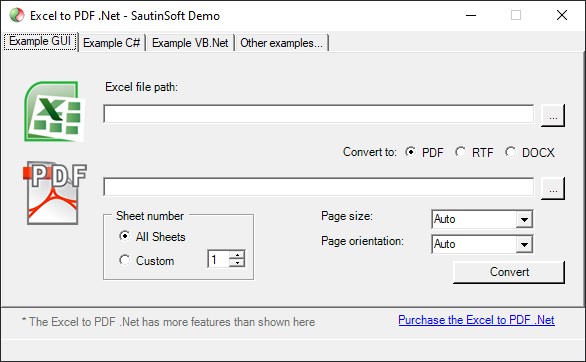This screenshot has height=362, width=586.
Task: Click the 'Page orientation:' label
Action: (363, 241)
